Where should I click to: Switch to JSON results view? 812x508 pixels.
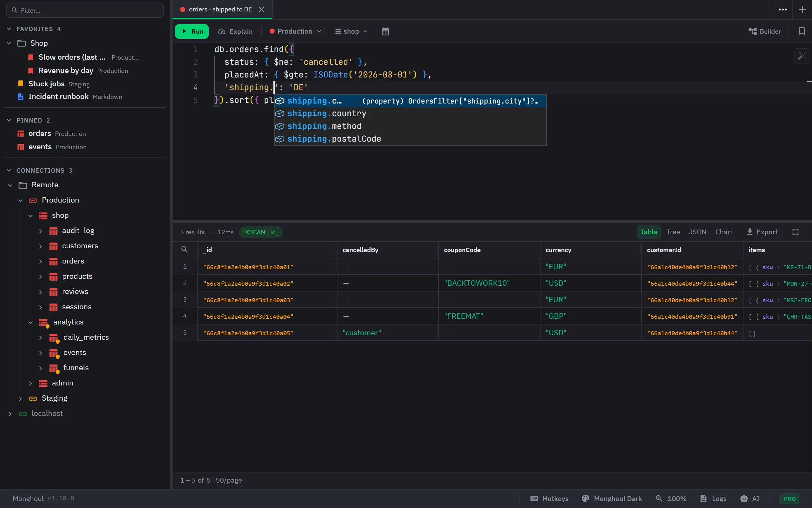(697, 232)
